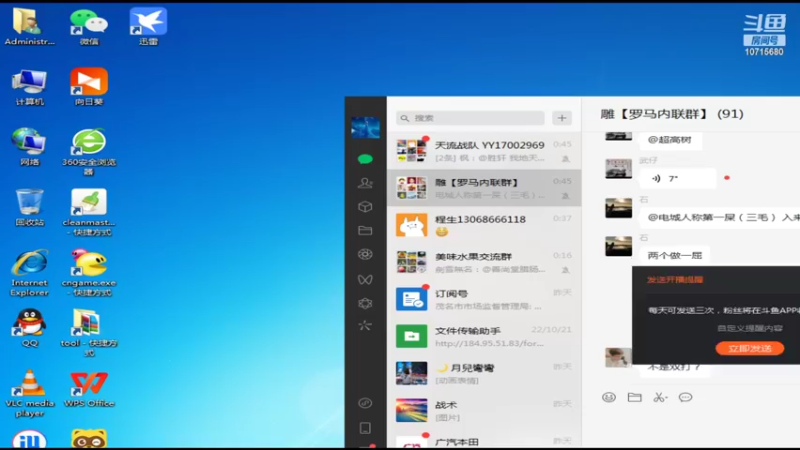
Task: Click the plus button beside search
Action: [x=562, y=118]
